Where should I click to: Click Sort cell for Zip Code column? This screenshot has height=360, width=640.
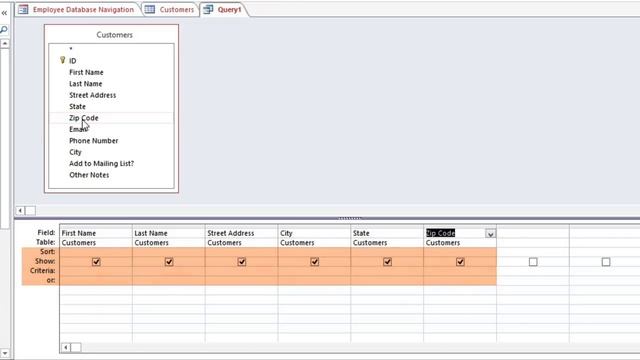(460, 252)
